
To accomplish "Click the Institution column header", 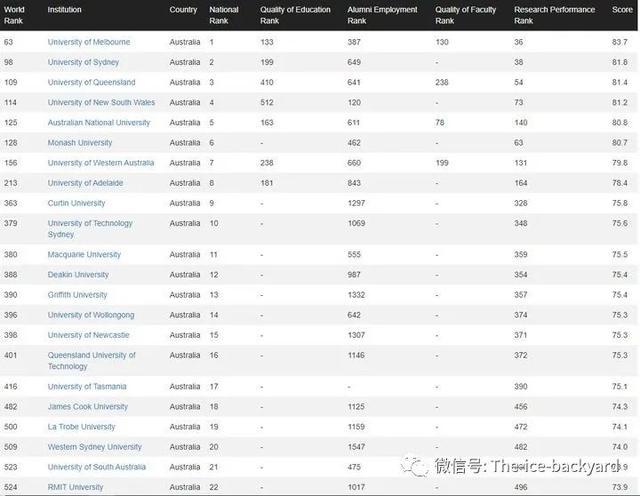I will [x=64, y=10].
